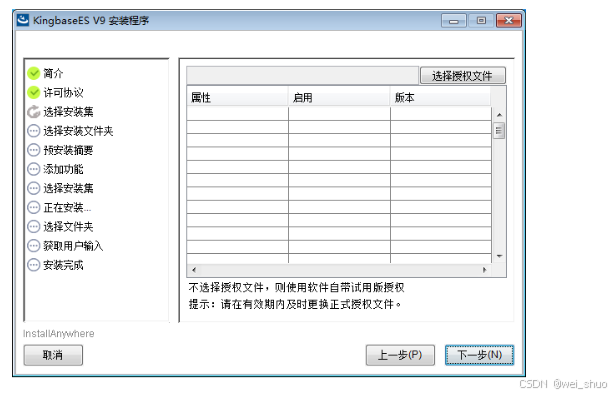Click the vertical scrollbar thumb
614x395 pixels.
point(499,131)
